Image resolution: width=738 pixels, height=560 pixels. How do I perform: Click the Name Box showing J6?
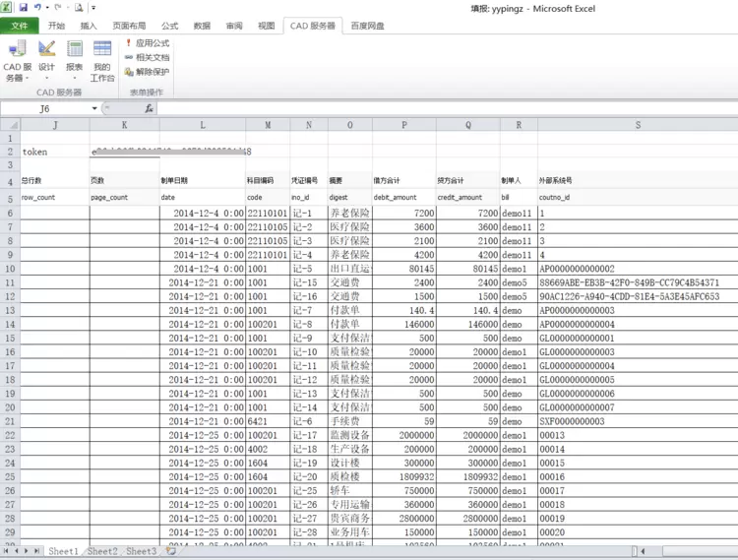tap(45, 108)
